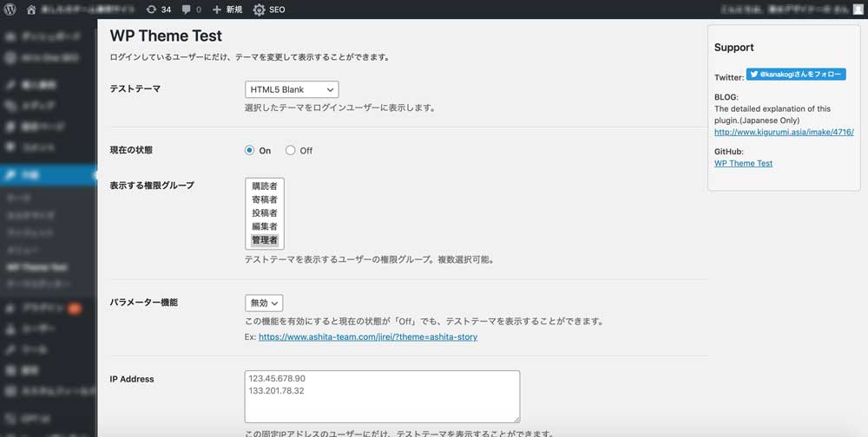Click the 現在の状態 label
This screenshot has height=437, width=868.
click(131, 150)
